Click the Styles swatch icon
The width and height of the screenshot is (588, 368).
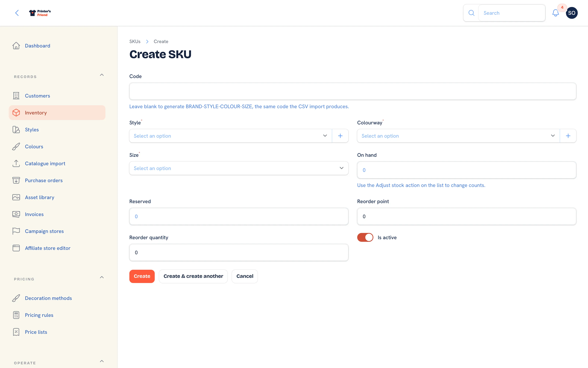coord(16,130)
